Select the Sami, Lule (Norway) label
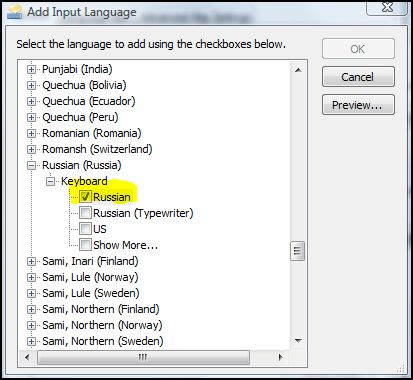The image size is (413, 380). (90, 277)
